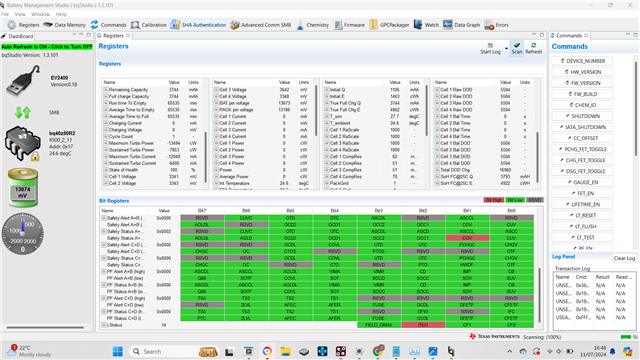Open SHA Authentication tool

click(x=198, y=25)
